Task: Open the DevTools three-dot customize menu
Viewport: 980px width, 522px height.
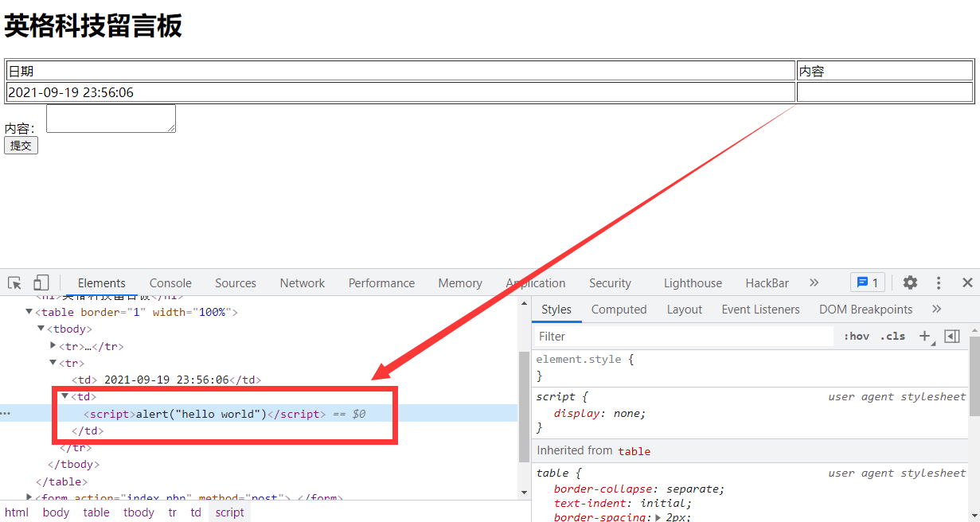Action: click(x=939, y=282)
